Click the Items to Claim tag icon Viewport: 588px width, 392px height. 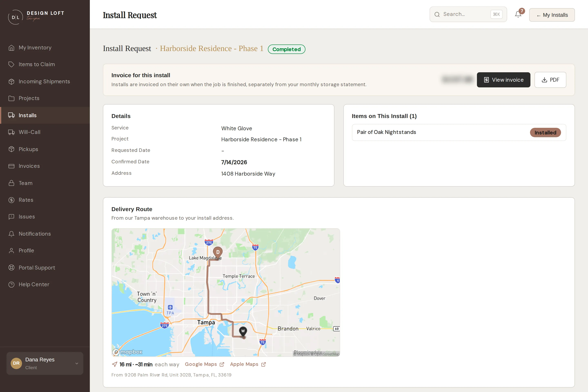point(11,64)
